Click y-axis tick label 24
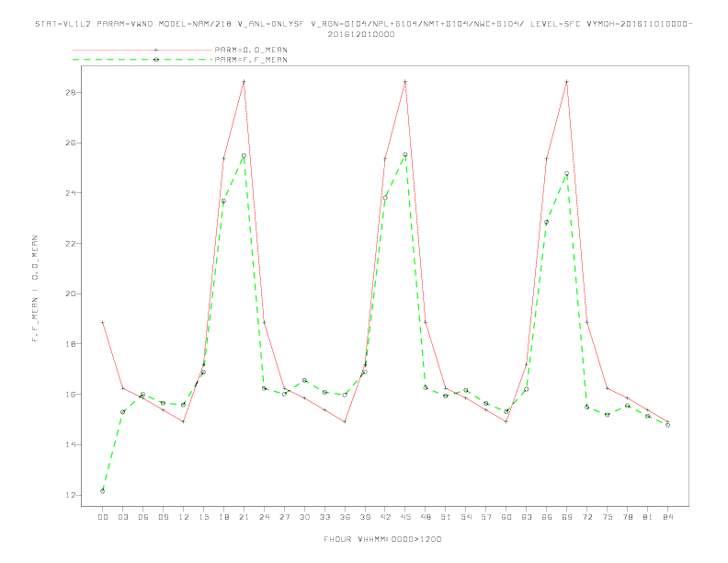The image size is (728, 563). 71,193
